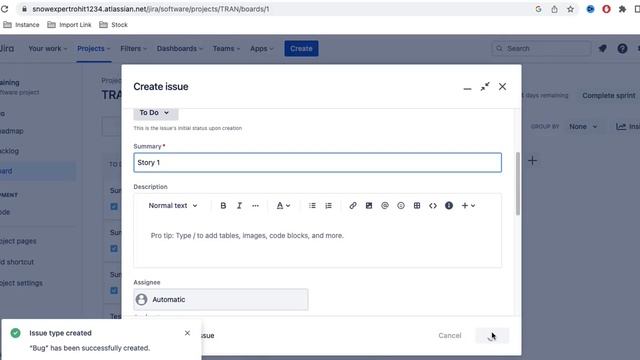640x360 pixels.
Task: Dismiss the Issue type created notification
Action: click(x=187, y=333)
